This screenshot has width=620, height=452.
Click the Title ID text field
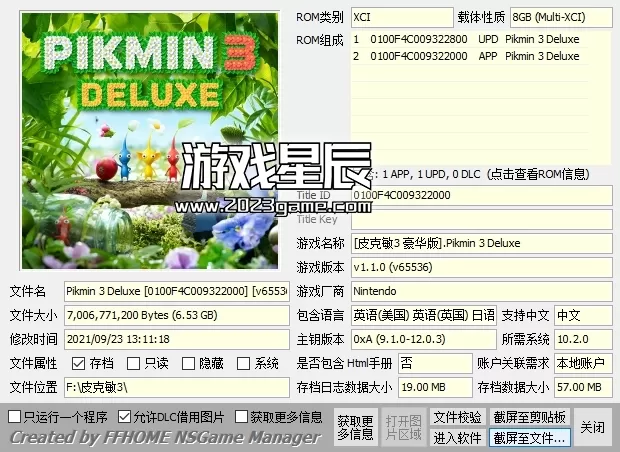(x=480, y=195)
